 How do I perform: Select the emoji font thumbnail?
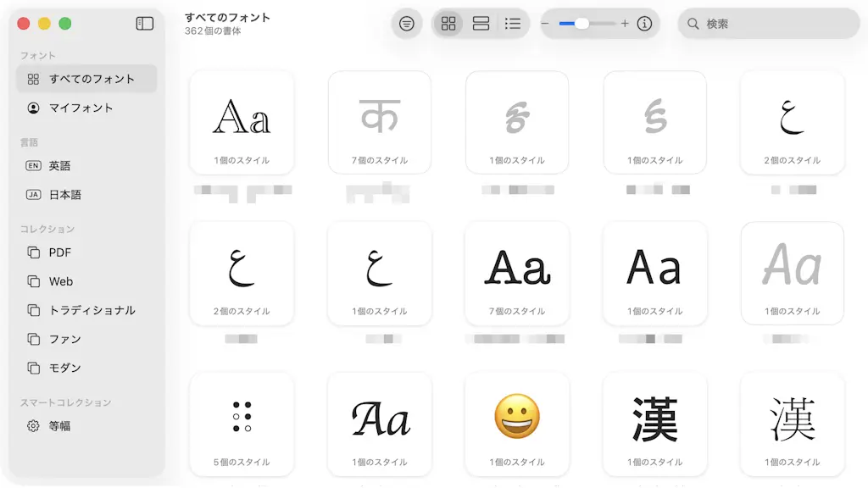tap(517, 423)
